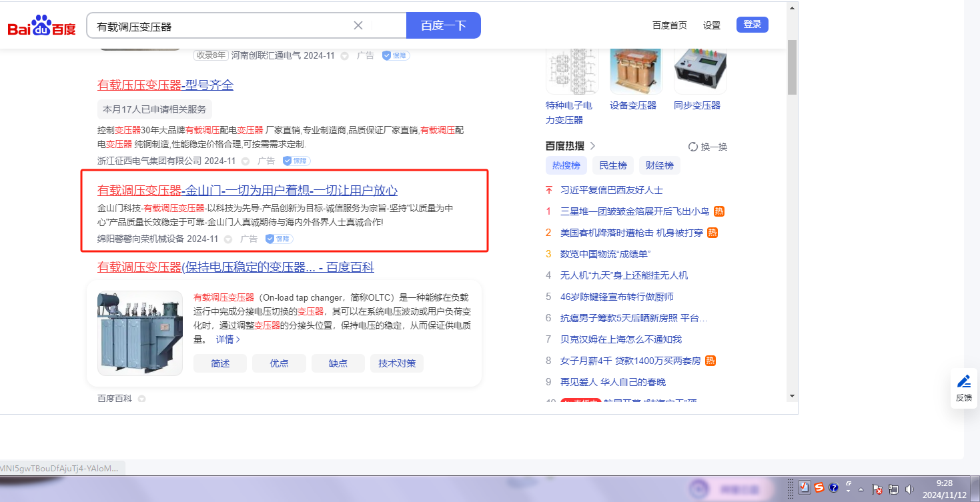The image size is (980, 502).
Task: Show hidden tray icons with the up arrow
Action: [861, 489]
